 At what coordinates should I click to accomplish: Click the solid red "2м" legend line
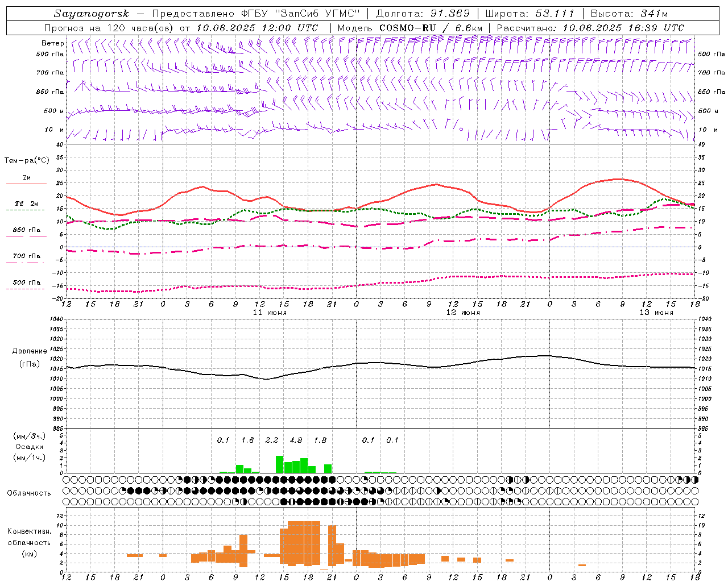click(26, 184)
